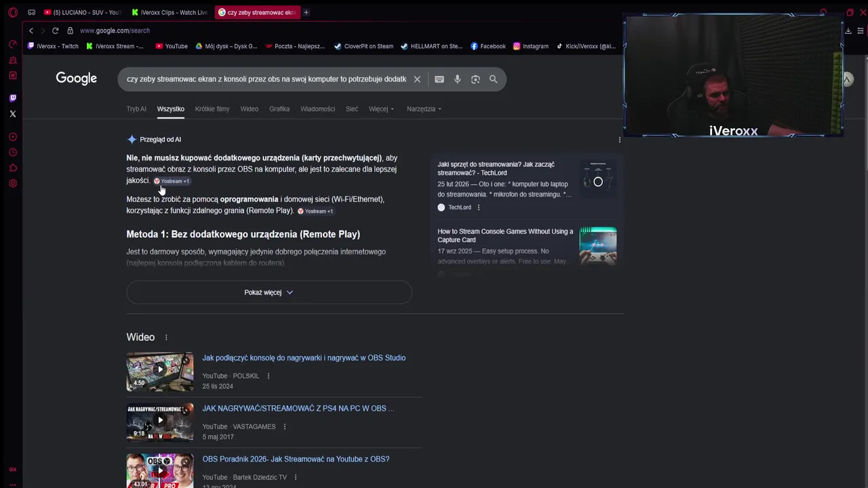Filter results by Wideo
The image size is (868, 488).
(249, 109)
